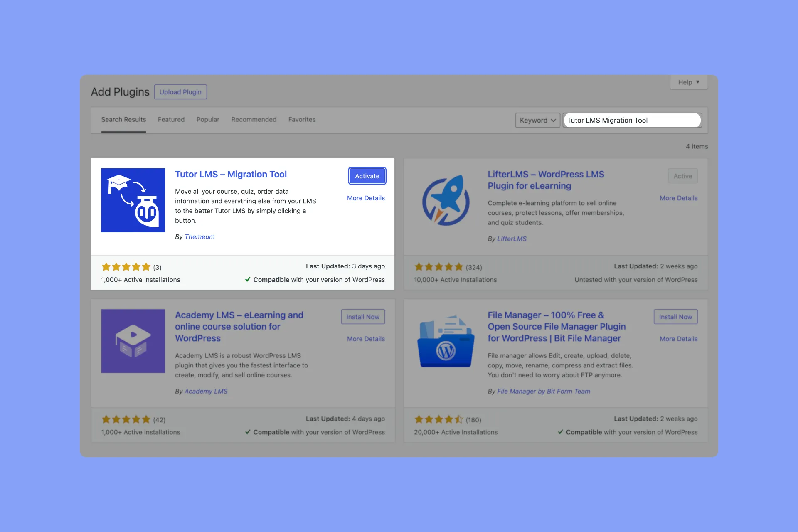The image size is (798, 532).
Task: Click the star rating with 42 reviews
Action: (x=126, y=419)
